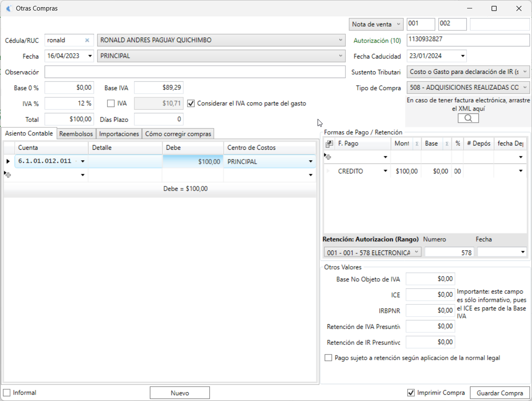Click the Nuevo button
532x401 pixels.
point(180,393)
